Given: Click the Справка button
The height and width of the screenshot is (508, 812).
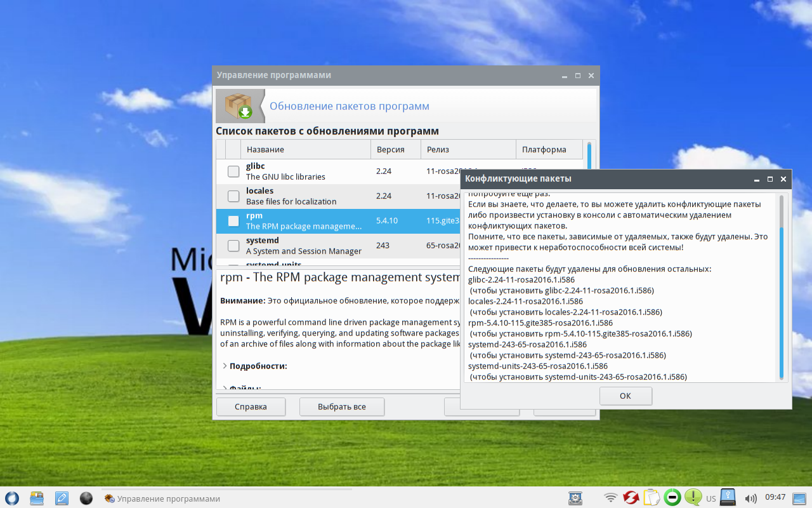Looking at the screenshot, I should [251, 406].
